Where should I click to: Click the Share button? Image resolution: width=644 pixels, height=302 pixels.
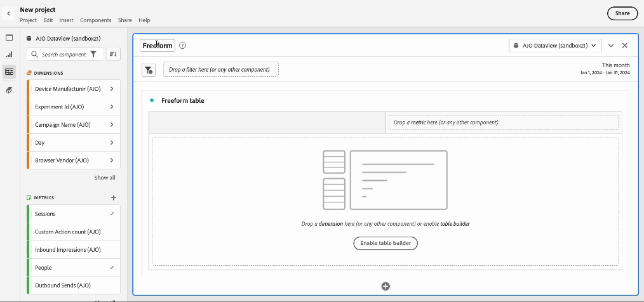click(x=622, y=13)
